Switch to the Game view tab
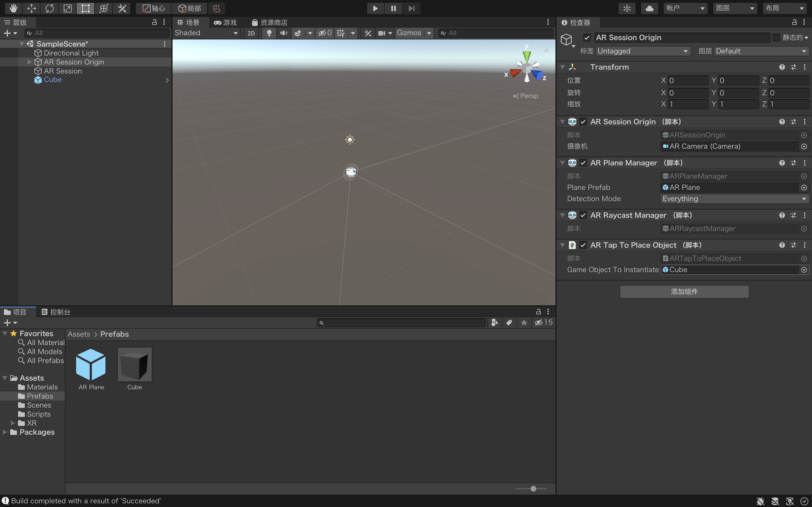Viewport: 812px width, 507px height. pyautogui.click(x=226, y=23)
